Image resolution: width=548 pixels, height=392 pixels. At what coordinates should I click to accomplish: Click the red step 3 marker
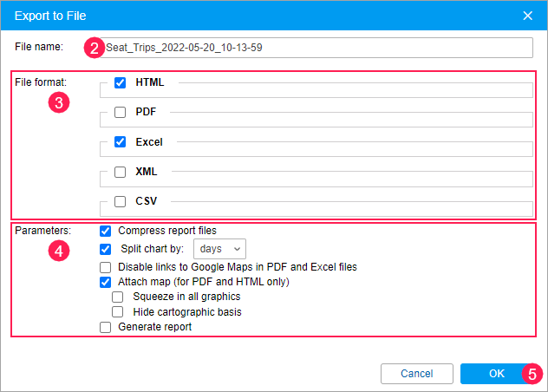click(x=57, y=102)
